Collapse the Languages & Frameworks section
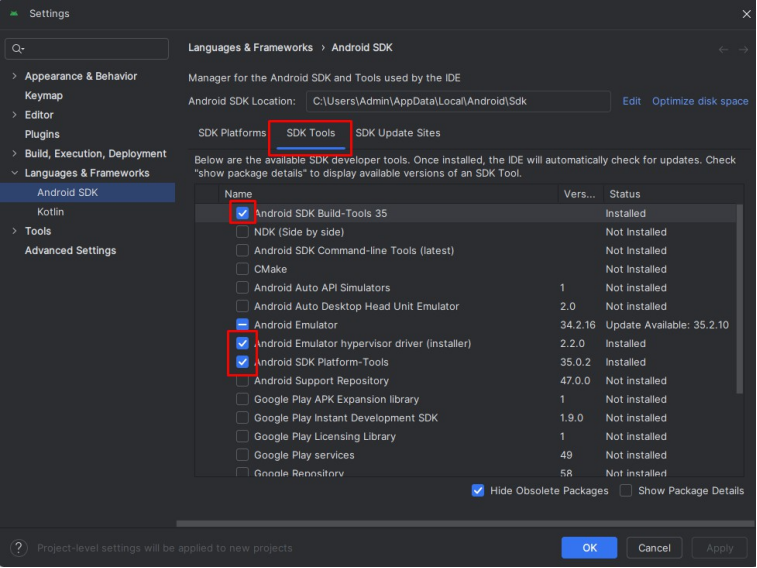Screen dimensions: 757x568 click(14, 173)
